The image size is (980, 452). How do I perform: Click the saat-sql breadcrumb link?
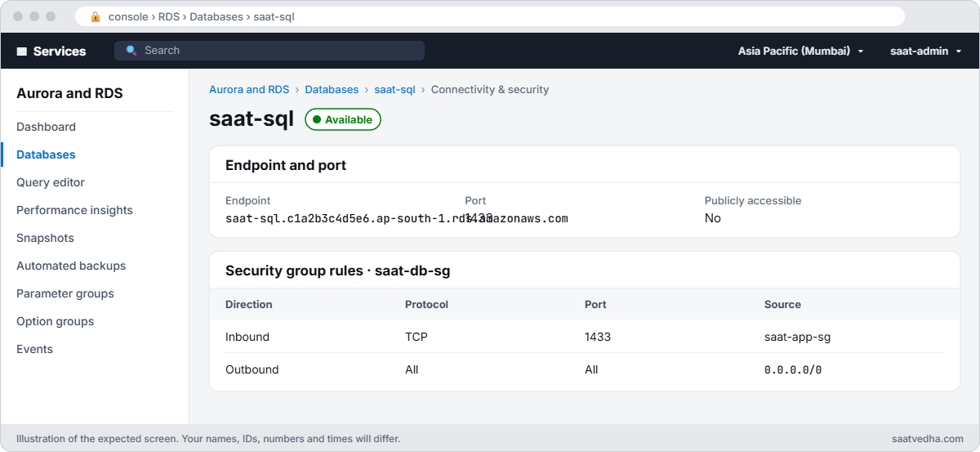394,89
